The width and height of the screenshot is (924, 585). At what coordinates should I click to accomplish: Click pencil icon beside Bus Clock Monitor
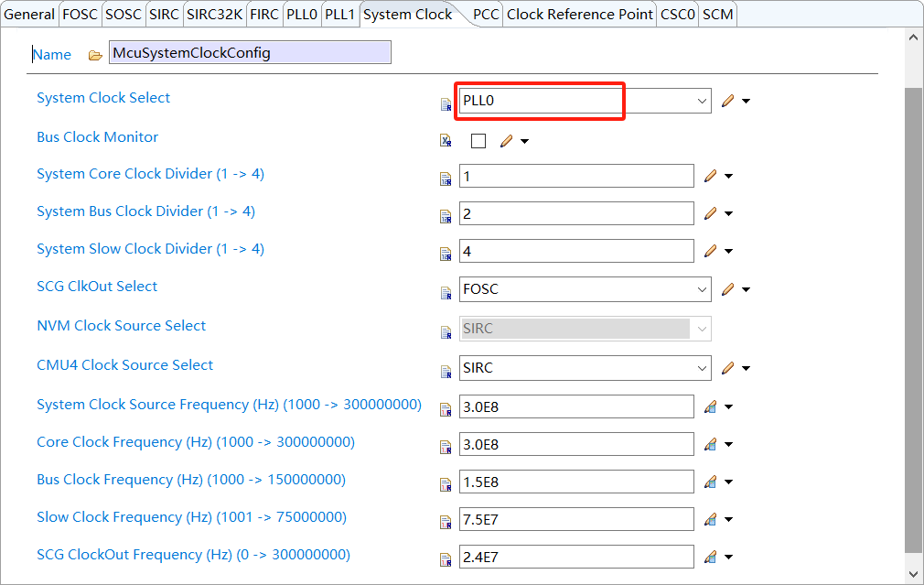point(506,141)
